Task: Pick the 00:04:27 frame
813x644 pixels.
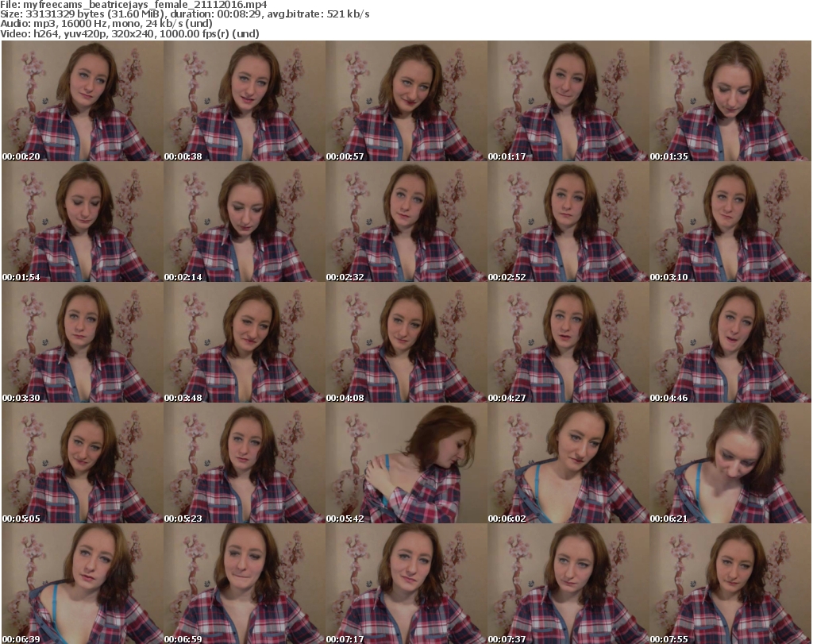Action: pyautogui.click(x=568, y=343)
